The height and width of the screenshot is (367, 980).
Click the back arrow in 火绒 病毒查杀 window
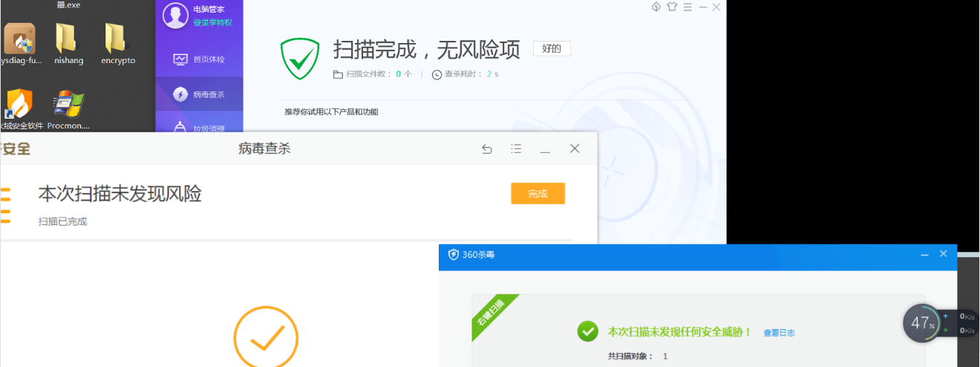pyautogui.click(x=487, y=149)
